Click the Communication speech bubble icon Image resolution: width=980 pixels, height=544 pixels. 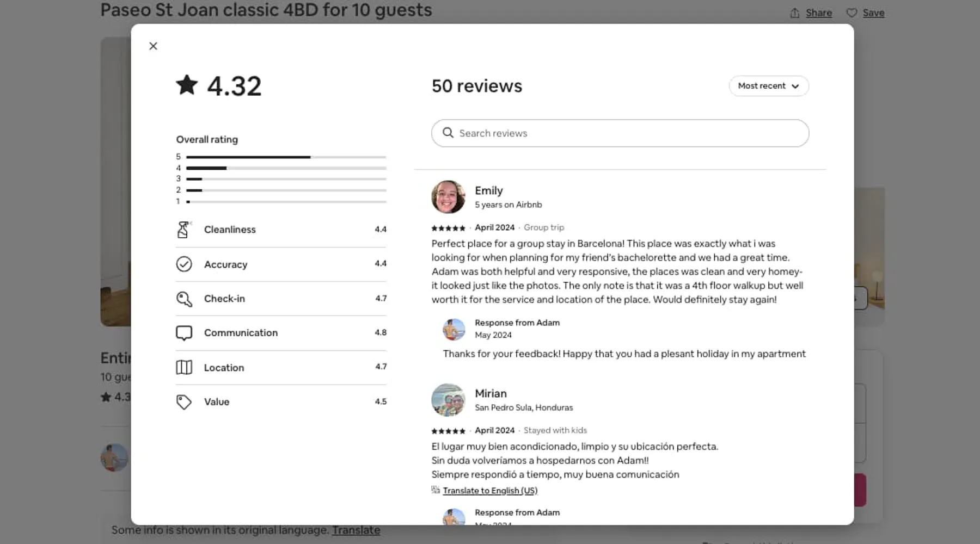(184, 333)
